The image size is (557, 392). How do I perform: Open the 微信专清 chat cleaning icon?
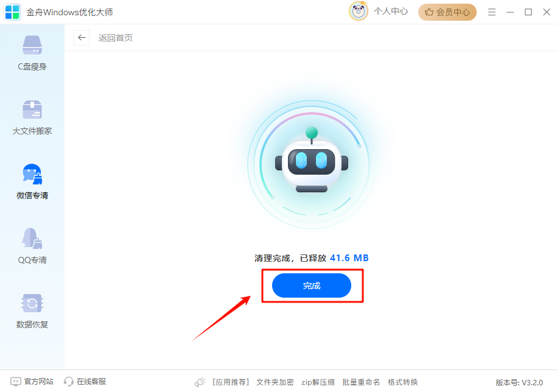(x=32, y=174)
